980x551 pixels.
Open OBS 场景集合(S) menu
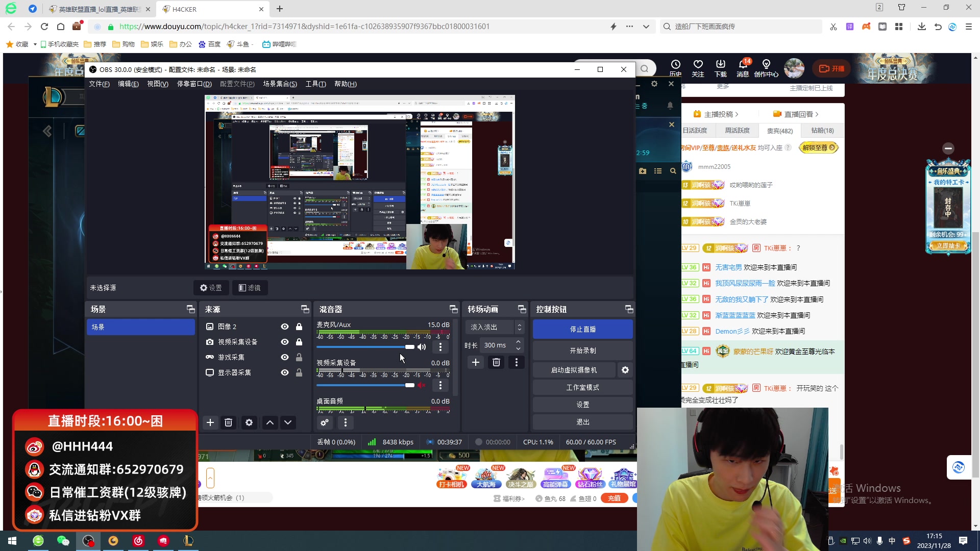pyautogui.click(x=280, y=84)
